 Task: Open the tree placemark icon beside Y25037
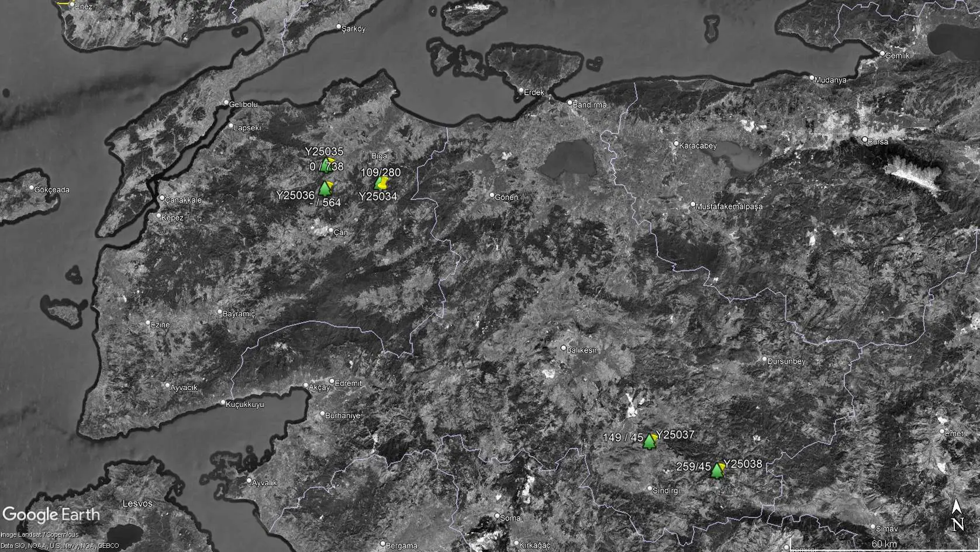(649, 441)
